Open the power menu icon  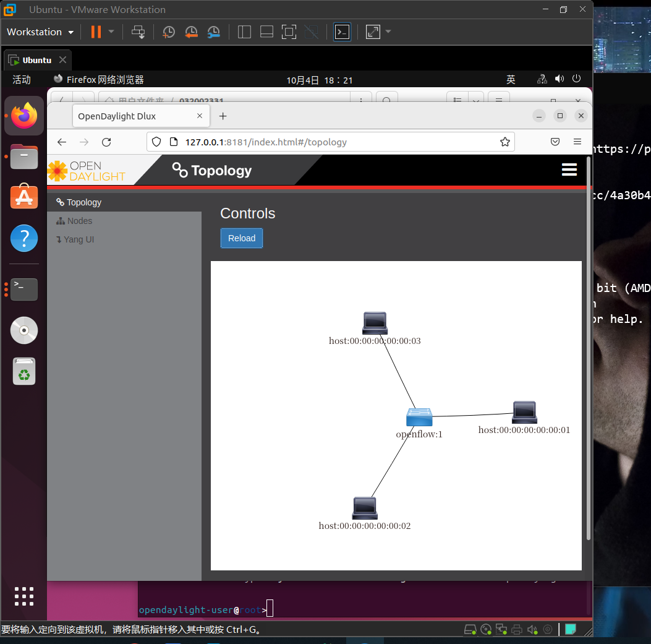[576, 79]
